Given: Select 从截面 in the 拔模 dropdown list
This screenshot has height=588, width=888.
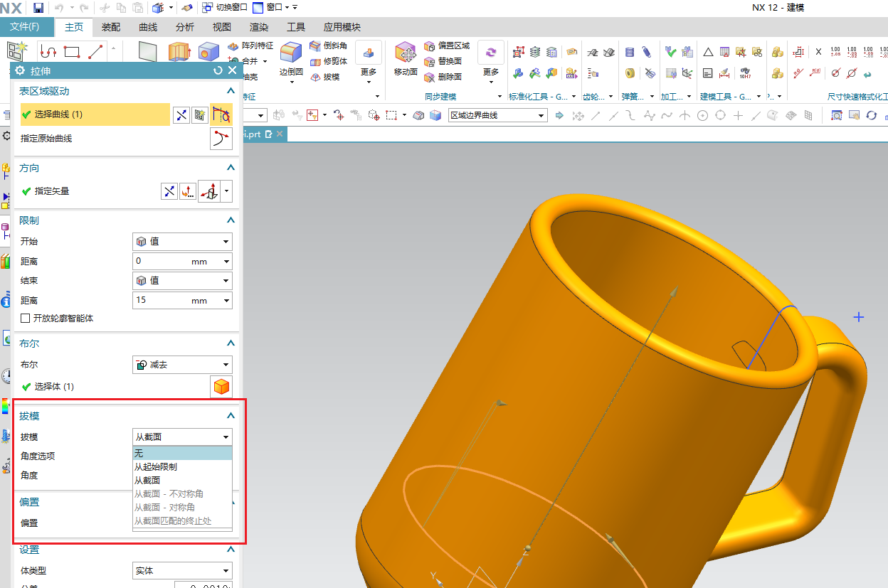Looking at the screenshot, I should 182,481.
